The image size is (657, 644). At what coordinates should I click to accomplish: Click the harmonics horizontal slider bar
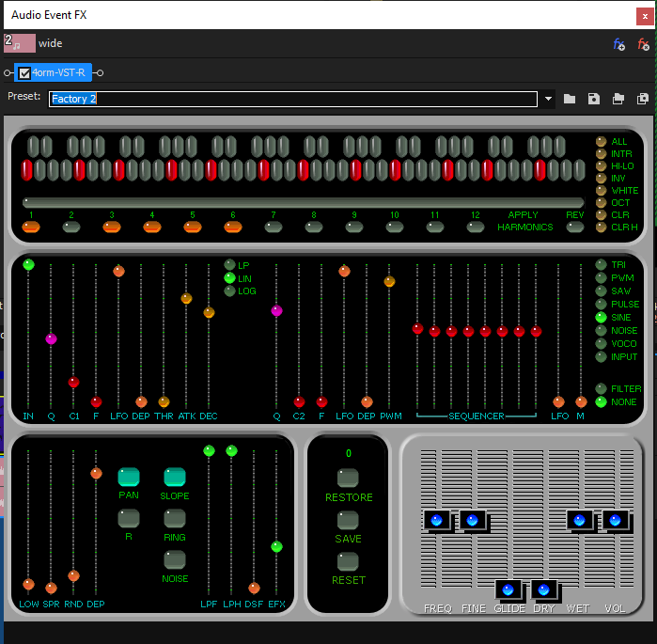303,203
